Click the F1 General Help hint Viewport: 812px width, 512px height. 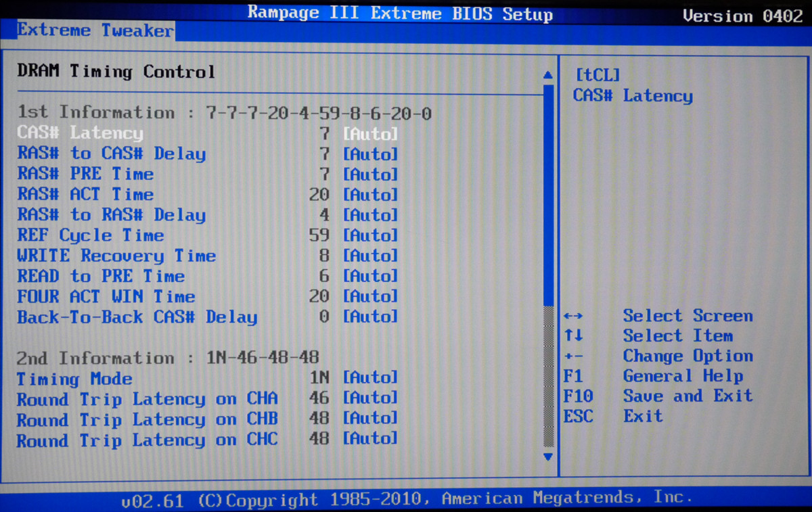(x=653, y=376)
